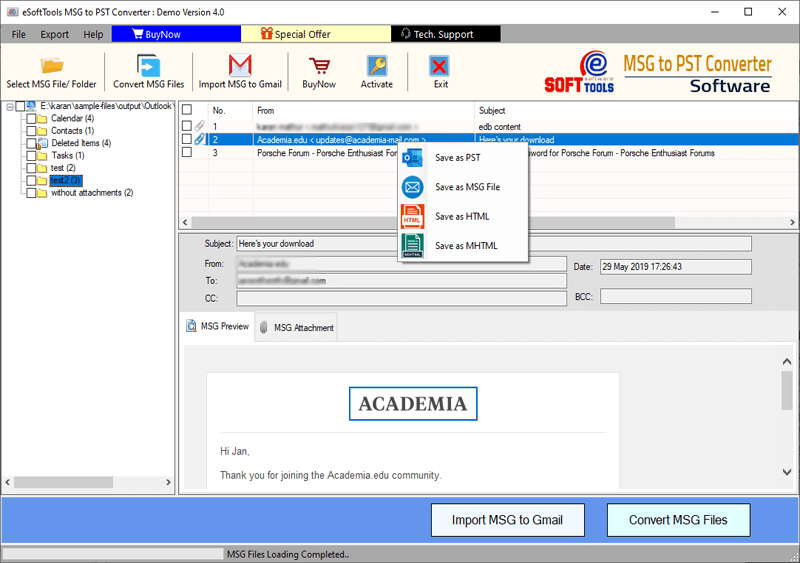Click the Exit red X icon
The image size is (800, 563).
click(439, 66)
